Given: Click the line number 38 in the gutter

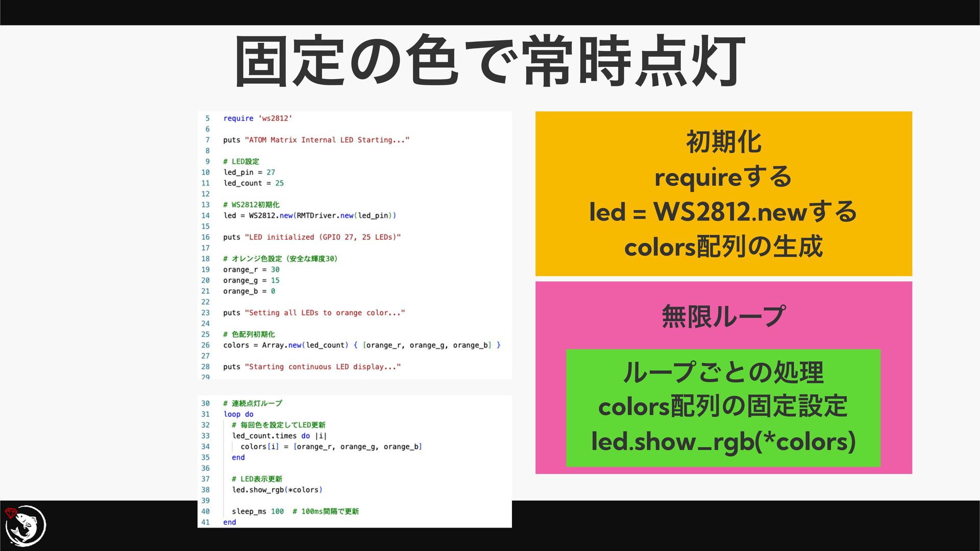Looking at the screenshot, I should pos(205,490).
